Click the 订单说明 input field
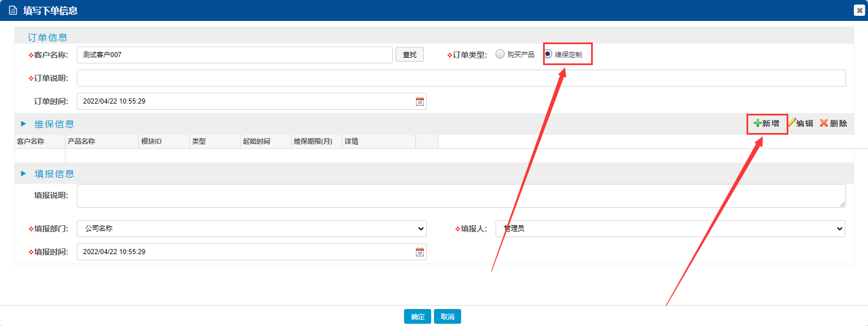Image resolution: width=868 pixels, height=326 pixels. [461, 78]
